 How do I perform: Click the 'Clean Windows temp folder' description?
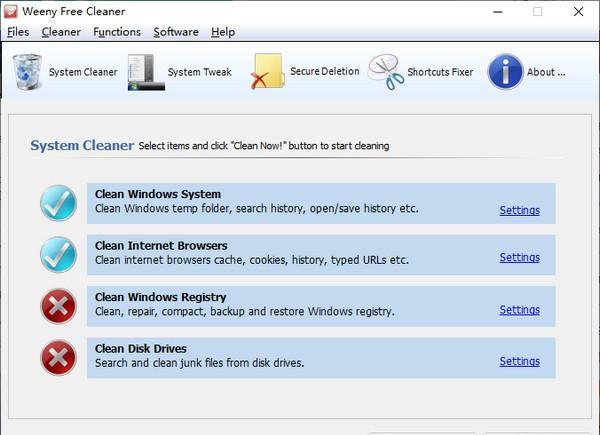(x=257, y=209)
